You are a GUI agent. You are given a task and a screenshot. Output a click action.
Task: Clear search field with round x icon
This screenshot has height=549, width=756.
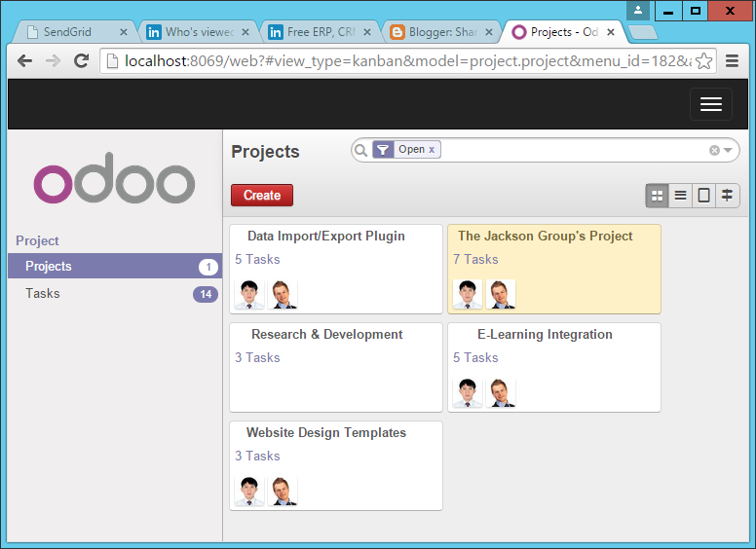[x=714, y=151]
